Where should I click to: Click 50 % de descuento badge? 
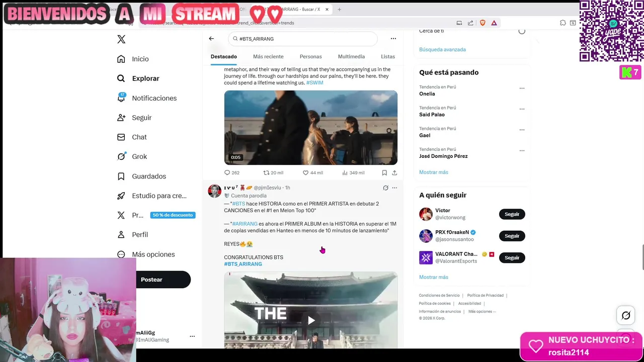coord(173,215)
